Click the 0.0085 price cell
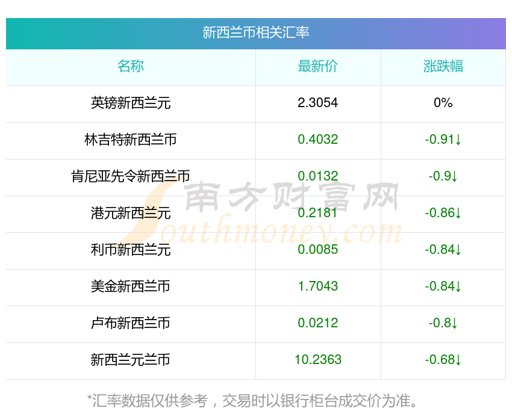 pos(317,250)
